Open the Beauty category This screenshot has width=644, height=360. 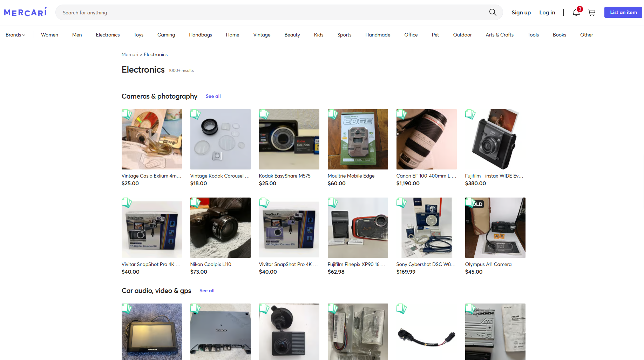point(292,35)
